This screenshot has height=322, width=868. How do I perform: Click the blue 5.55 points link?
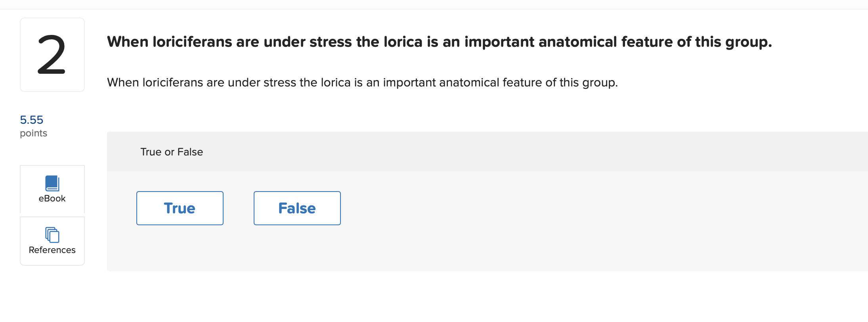point(32,120)
